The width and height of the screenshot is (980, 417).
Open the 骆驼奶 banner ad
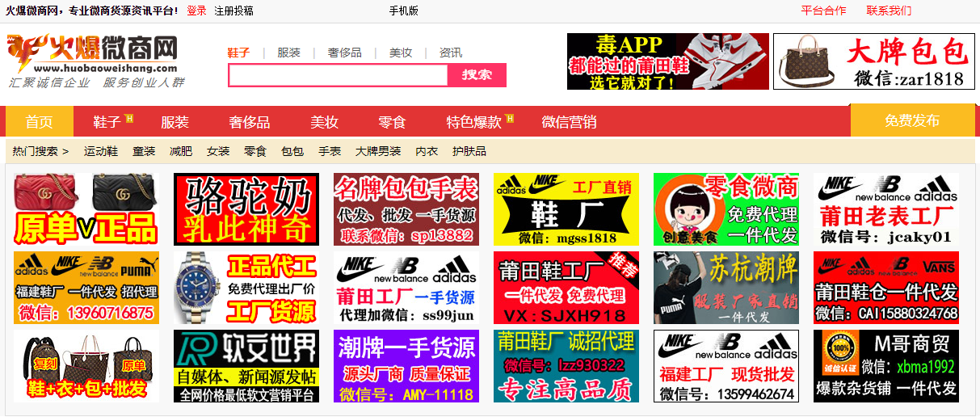pyautogui.click(x=246, y=208)
